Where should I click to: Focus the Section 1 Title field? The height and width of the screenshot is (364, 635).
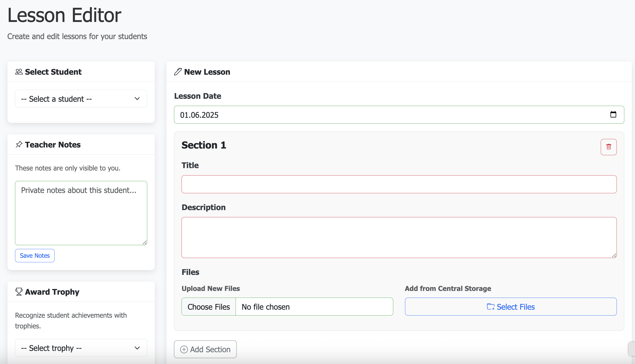click(399, 184)
